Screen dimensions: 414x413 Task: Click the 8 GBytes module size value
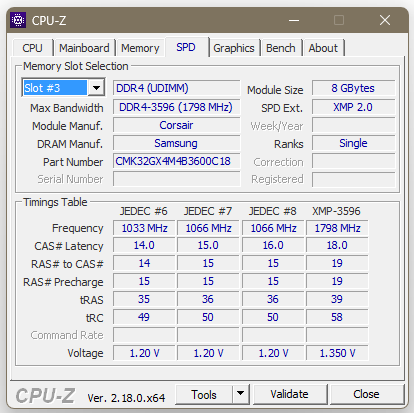pos(353,88)
